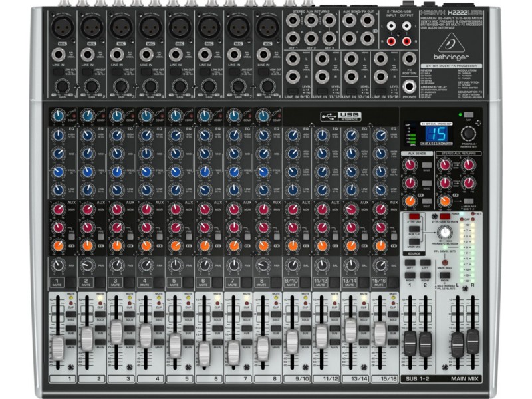Screen dimensions: 532x399
Task: Click the channel 1 LINE IN jack
Action: (59, 55)
